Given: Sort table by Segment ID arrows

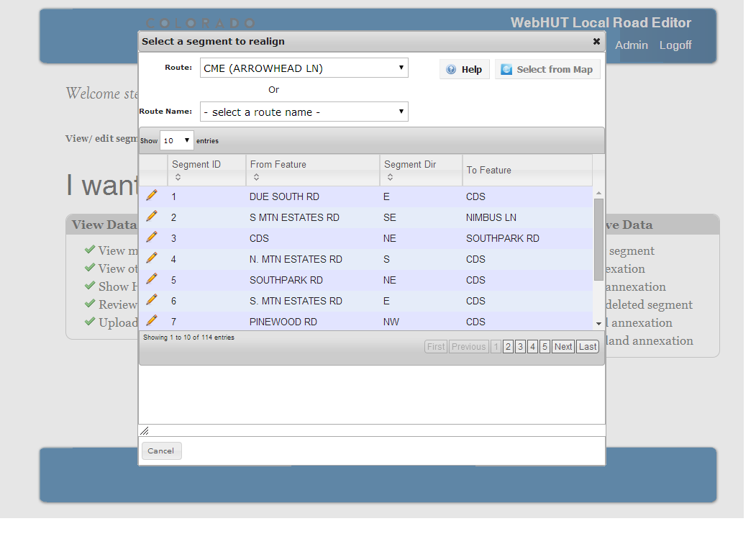Looking at the screenshot, I should (178, 177).
